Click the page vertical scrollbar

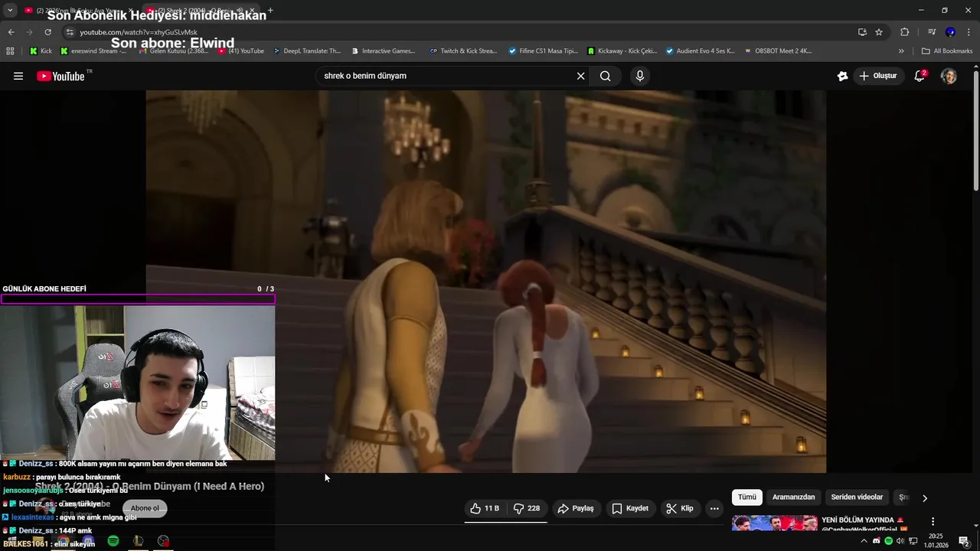coord(975,130)
